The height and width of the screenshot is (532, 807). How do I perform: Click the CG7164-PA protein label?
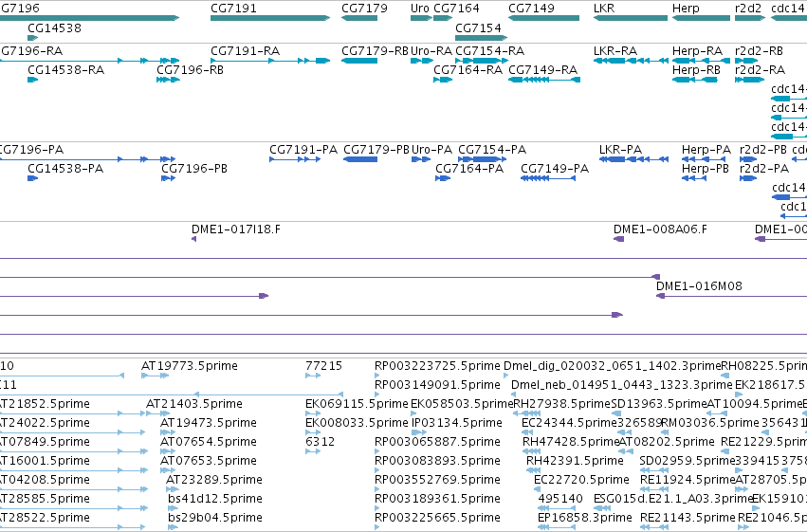pos(469,169)
